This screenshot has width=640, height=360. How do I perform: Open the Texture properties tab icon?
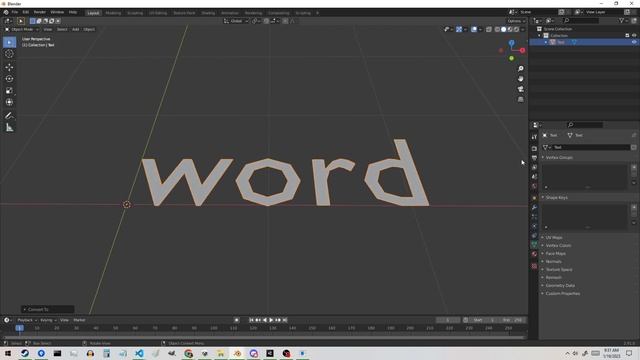(x=534, y=266)
